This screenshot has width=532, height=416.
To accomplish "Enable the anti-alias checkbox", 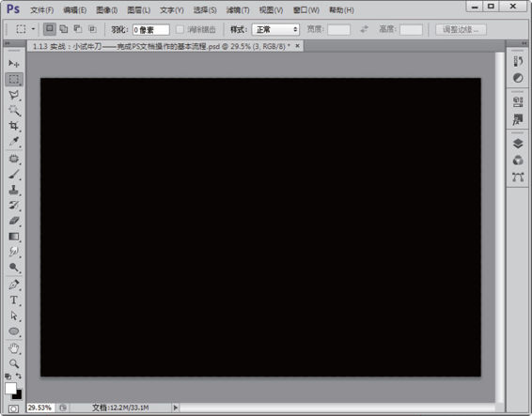I will click(180, 29).
